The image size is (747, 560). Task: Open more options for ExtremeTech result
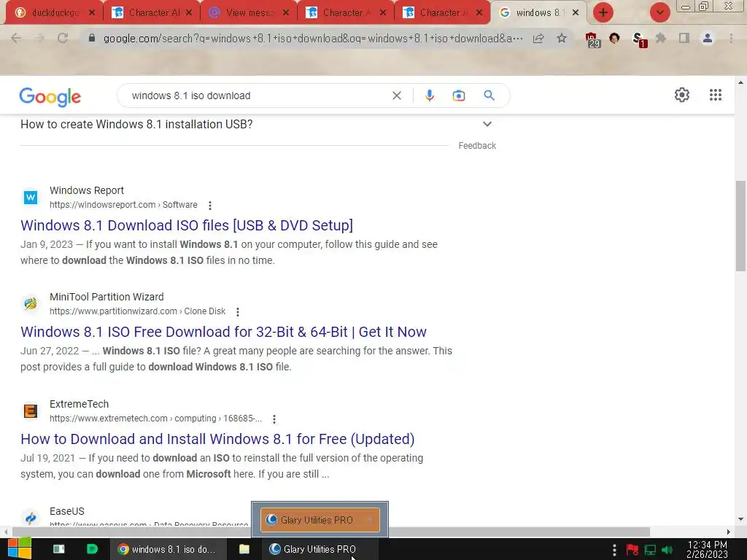[274, 419]
